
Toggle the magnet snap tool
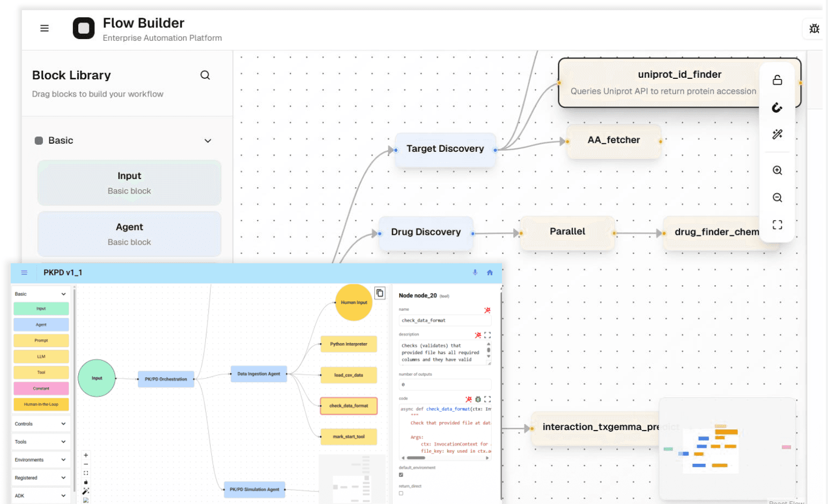tap(777, 108)
